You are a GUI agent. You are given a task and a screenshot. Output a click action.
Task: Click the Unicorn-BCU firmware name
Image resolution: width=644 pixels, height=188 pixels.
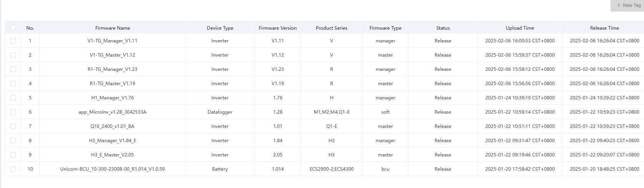112,169
